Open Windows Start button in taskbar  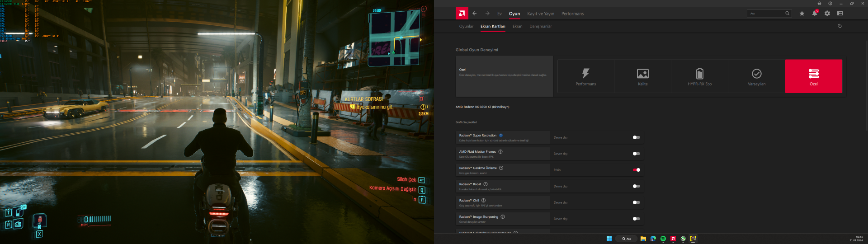click(x=609, y=239)
